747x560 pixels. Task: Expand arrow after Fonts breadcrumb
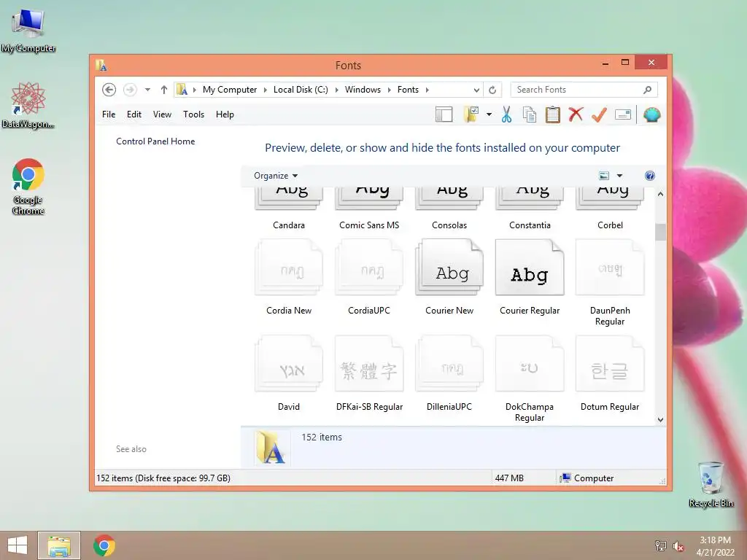pos(427,90)
